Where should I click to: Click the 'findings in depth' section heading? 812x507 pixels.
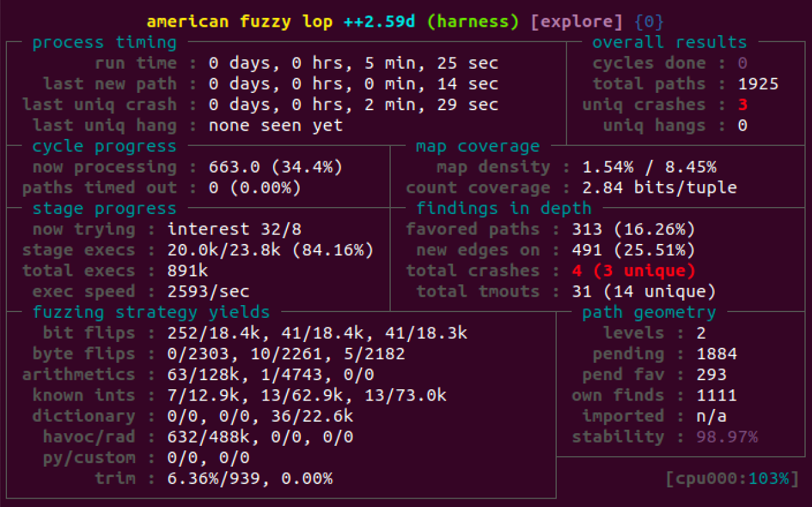(503, 208)
